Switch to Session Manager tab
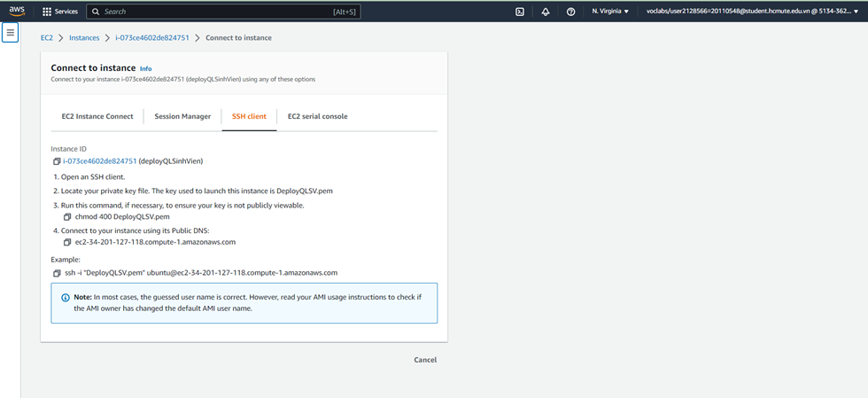Screen dimensions: 868x398 (x=182, y=116)
